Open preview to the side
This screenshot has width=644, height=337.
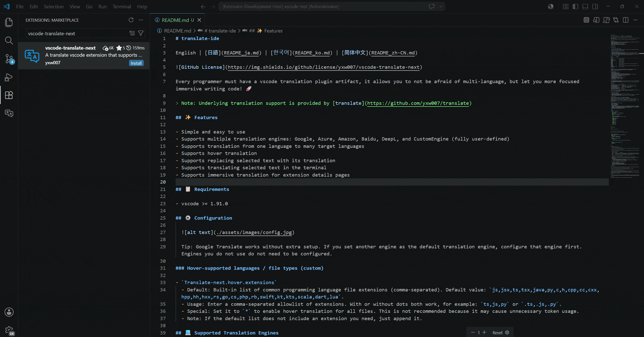click(x=596, y=20)
